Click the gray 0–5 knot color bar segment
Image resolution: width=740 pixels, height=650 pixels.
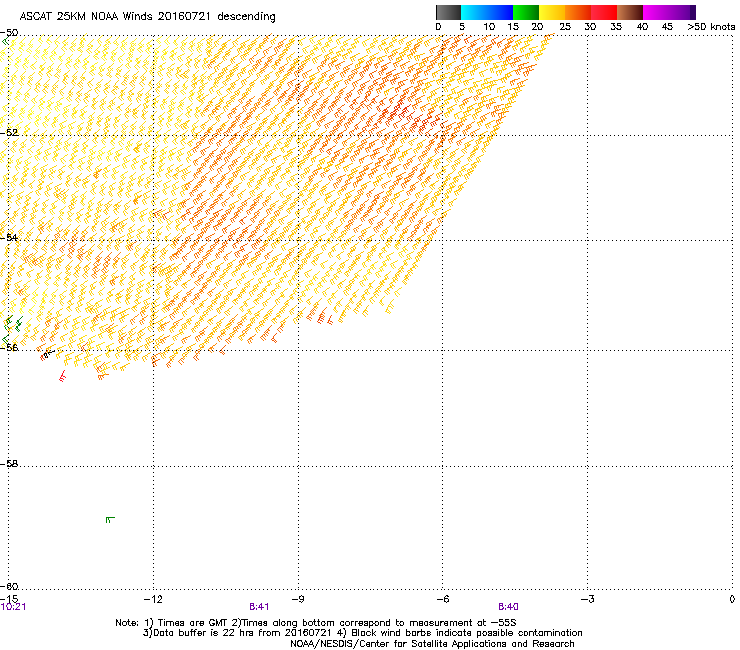point(448,12)
